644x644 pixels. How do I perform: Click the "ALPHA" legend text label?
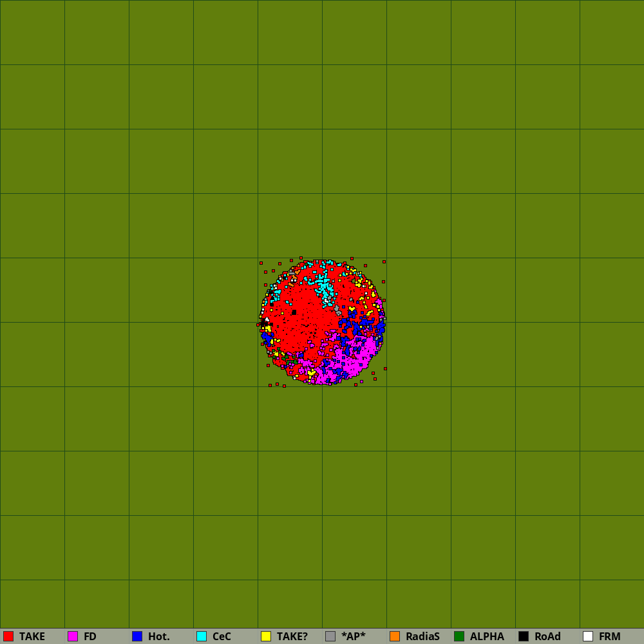[x=487, y=636]
